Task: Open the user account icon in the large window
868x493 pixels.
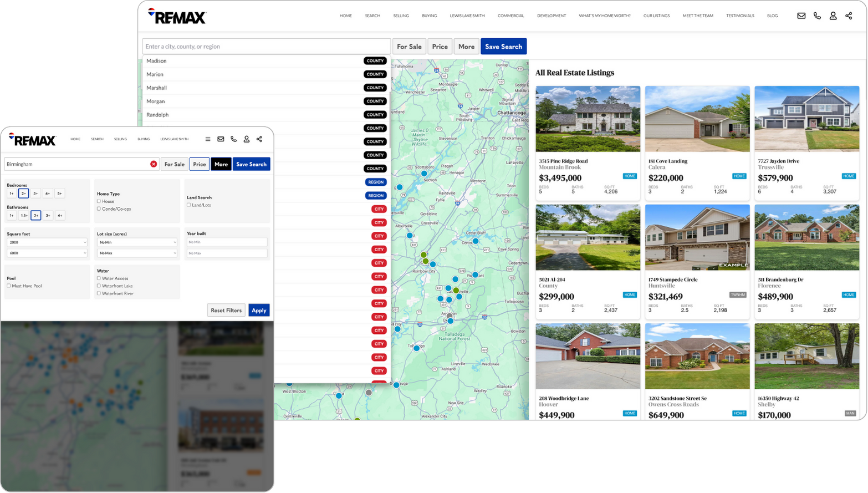Action: [833, 16]
